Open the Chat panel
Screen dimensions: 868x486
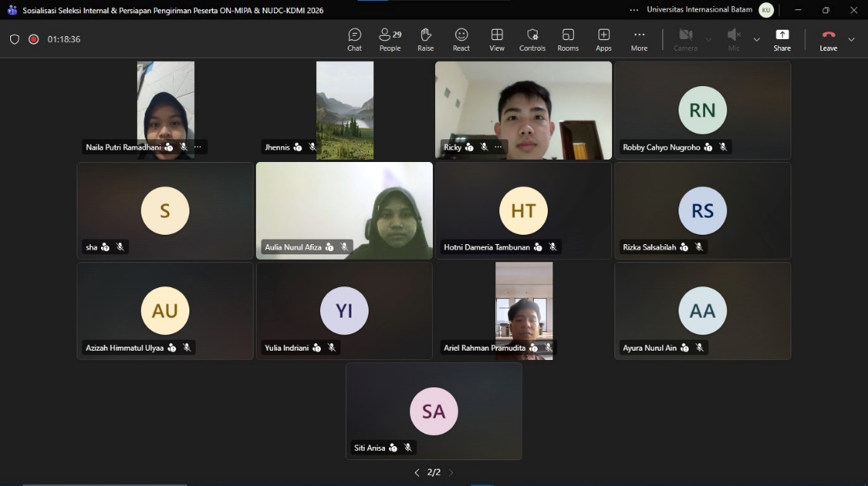355,39
